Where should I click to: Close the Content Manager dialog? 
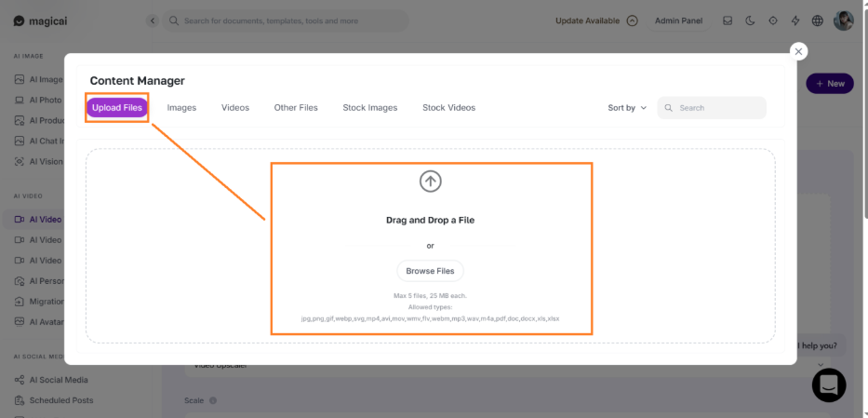tap(798, 51)
